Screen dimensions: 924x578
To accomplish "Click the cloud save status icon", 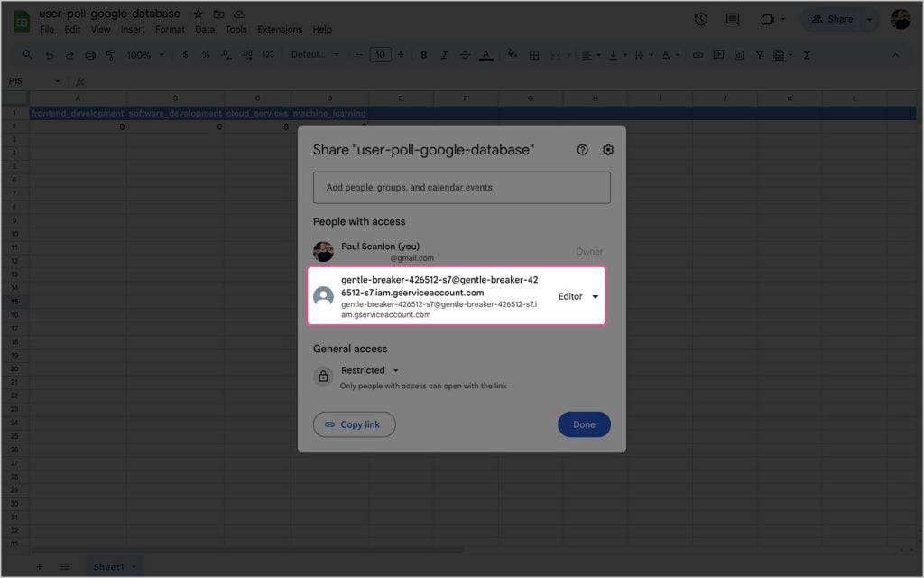I will pyautogui.click(x=239, y=14).
